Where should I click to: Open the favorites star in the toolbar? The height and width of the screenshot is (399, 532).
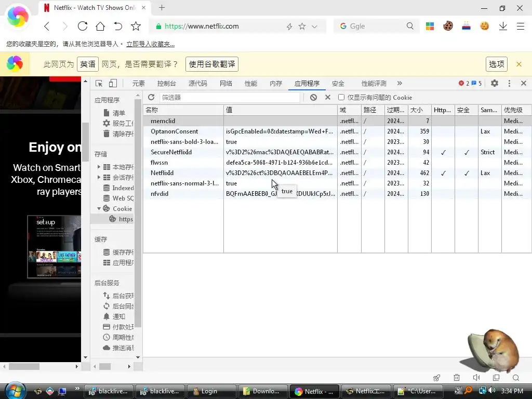tap(136, 26)
